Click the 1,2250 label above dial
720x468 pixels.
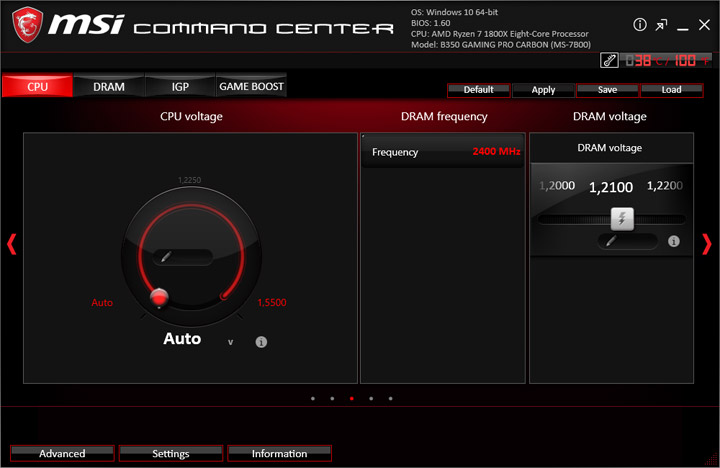click(x=190, y=180)
